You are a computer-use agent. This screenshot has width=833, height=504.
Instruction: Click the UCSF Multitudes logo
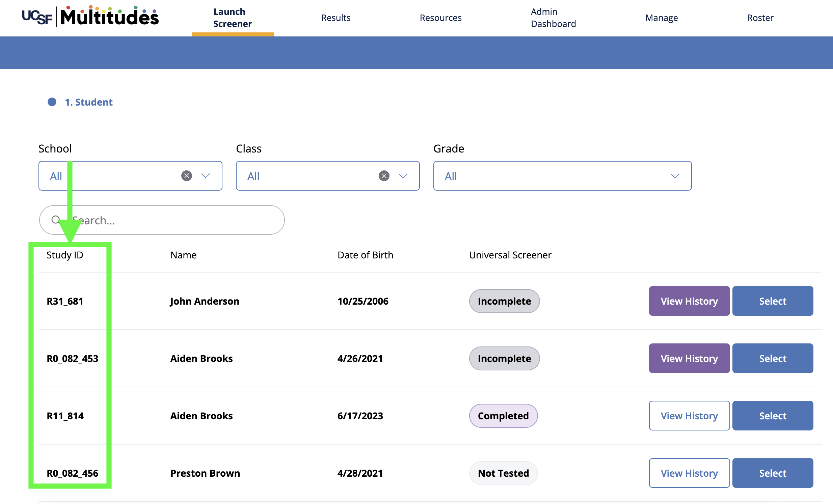pos(90,17)
